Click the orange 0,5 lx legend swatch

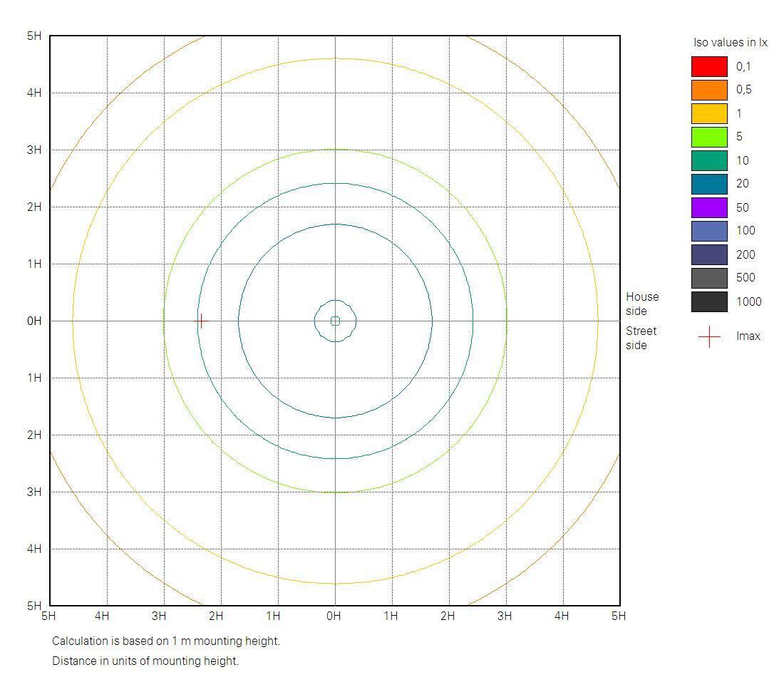709,90
